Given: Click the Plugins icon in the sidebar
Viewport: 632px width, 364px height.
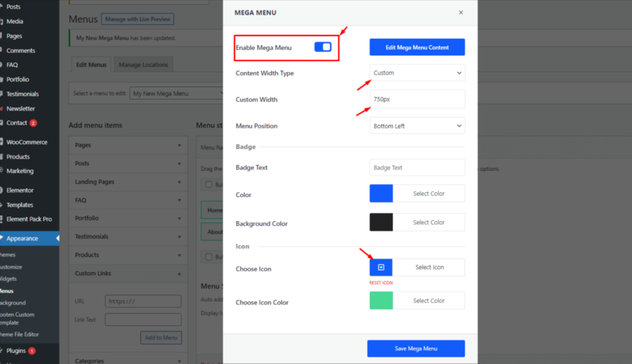Looking at the screenshot, I should click(1, 350).
